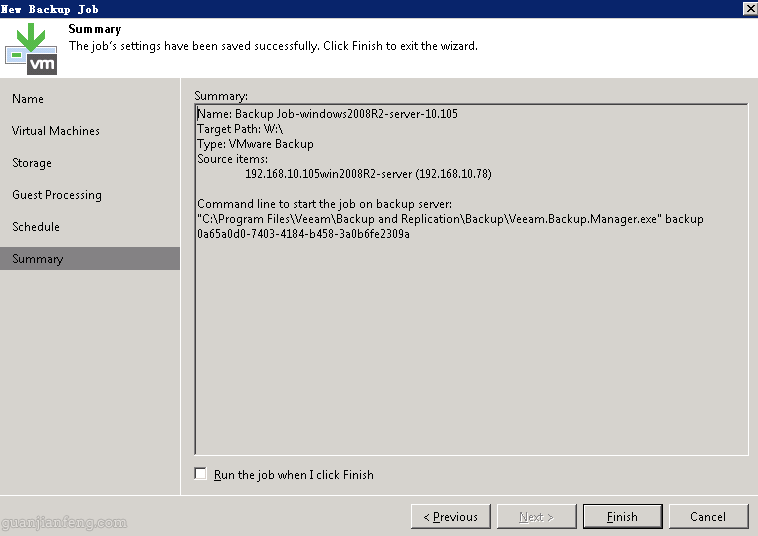Enable Run the job when I click Finish
The width and height of the screenshot is (758, 536).
click(201, 474)
